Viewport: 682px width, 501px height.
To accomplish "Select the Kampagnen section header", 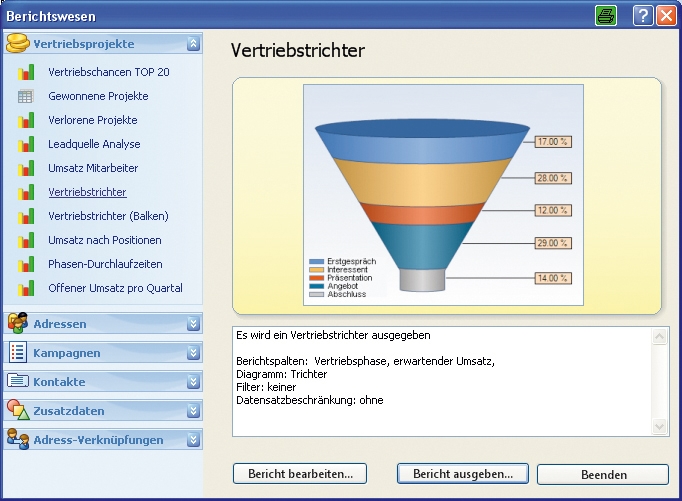I will click(x=103, y=353).
